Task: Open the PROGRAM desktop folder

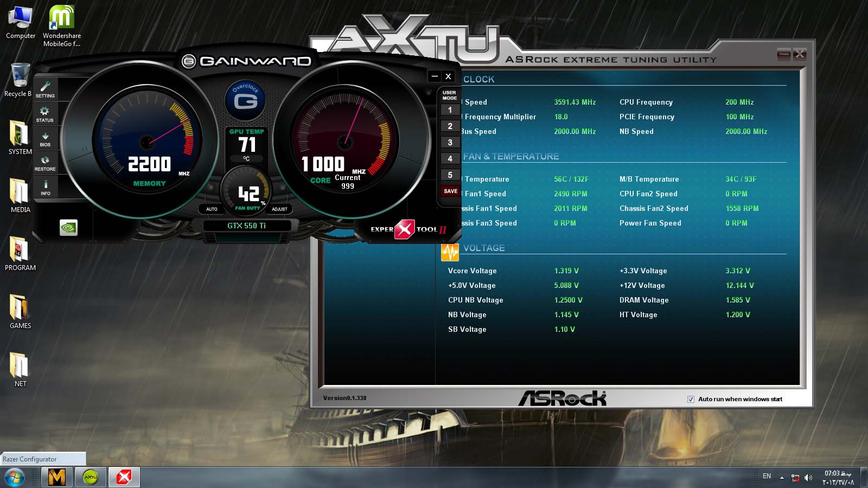Action: tap(20, 254)
